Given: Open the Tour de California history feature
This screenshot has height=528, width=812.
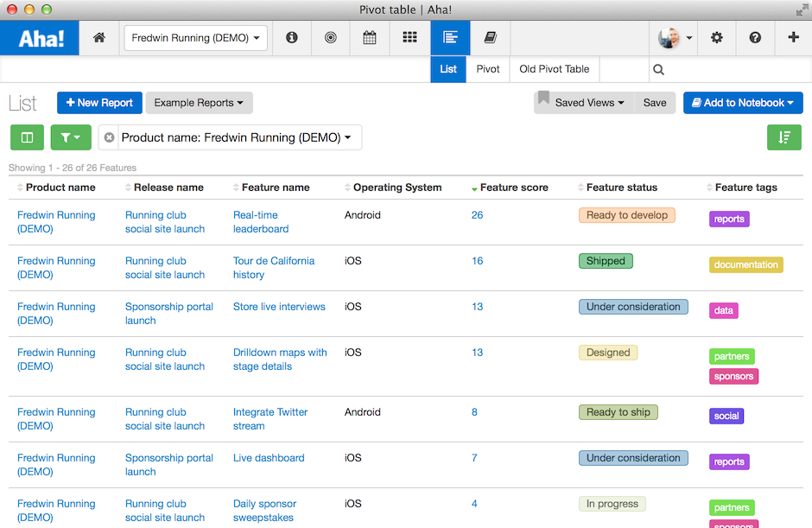Looking at the screenshot, I should click(x=274, y=268).
